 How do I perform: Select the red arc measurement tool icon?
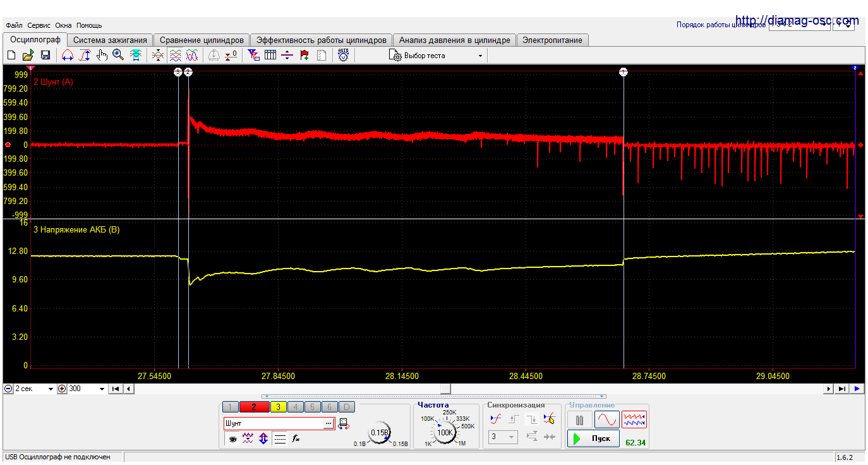pos(68,56)
